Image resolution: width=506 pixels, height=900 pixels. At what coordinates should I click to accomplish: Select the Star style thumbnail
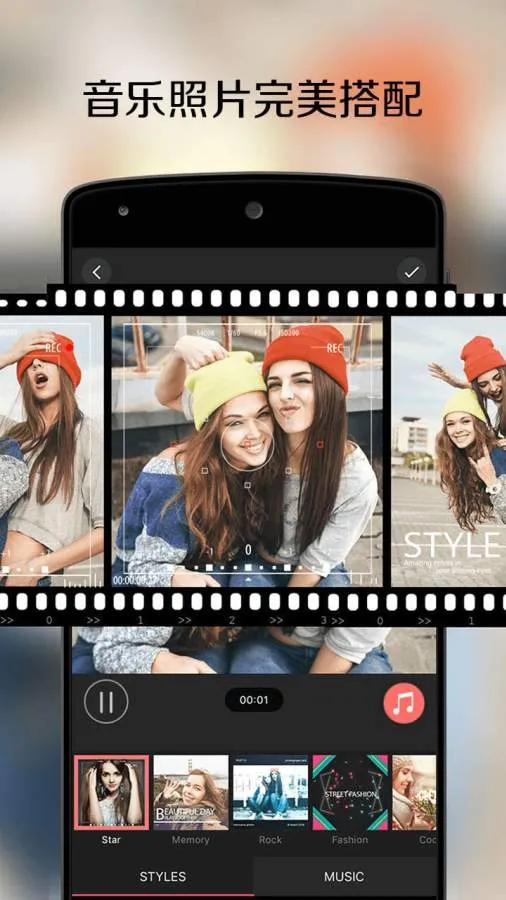(x=111, y=793)
